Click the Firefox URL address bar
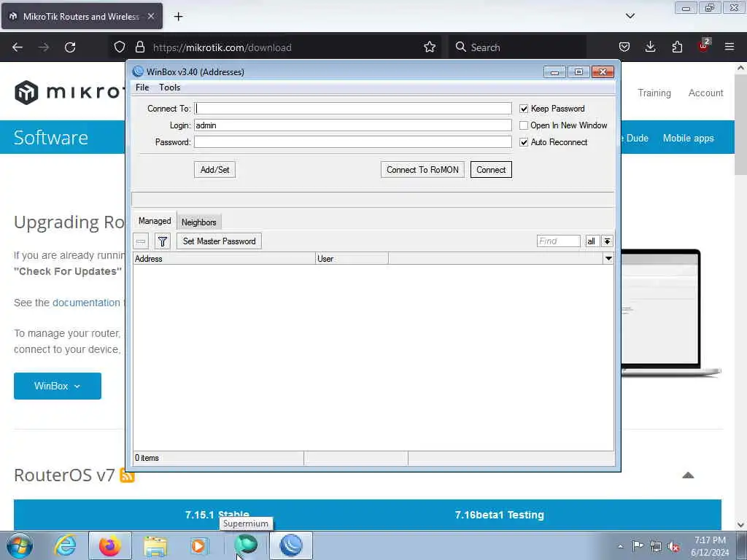Image resolution: width=747 pixels, height=560 pixels. pos(276,47)
